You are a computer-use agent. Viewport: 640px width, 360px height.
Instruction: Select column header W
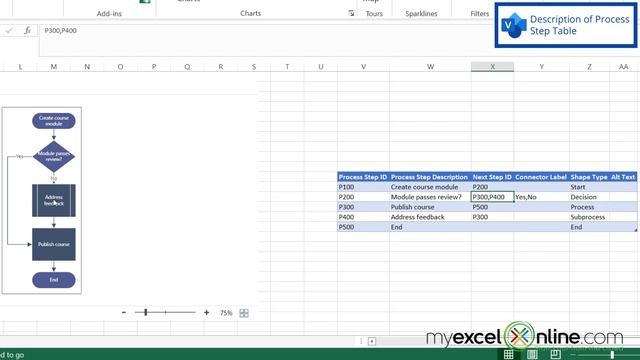[430, 67]
